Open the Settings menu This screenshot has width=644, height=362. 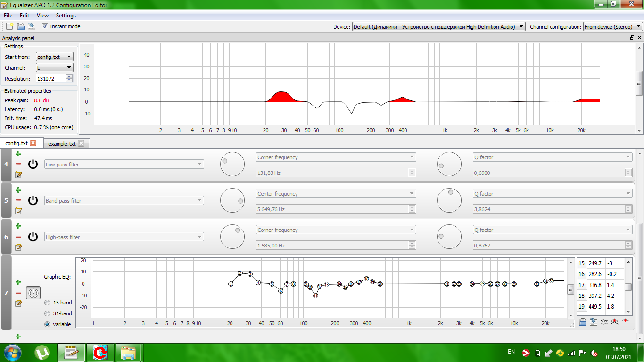point(66,16)
